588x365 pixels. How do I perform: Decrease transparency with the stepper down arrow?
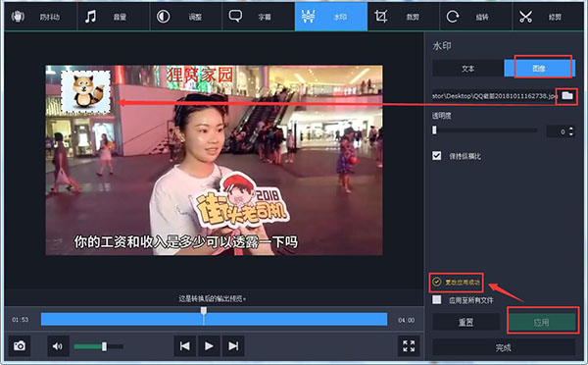(571, 134)
